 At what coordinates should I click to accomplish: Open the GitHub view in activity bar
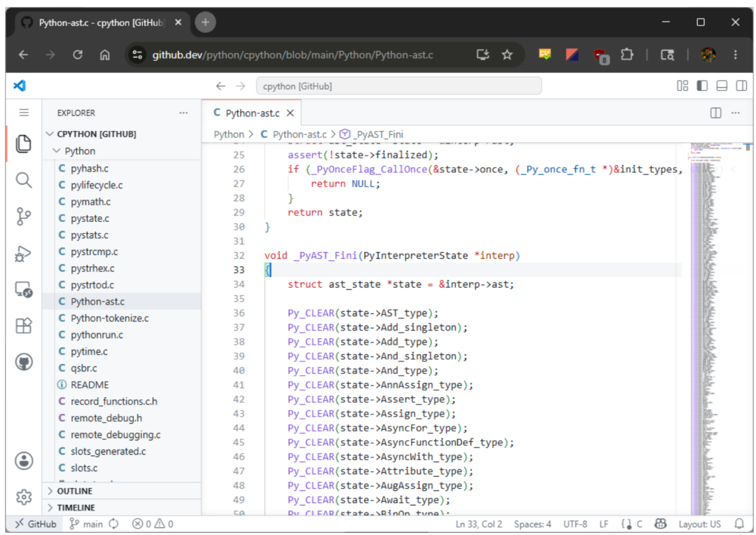click(x=23, y=362)
